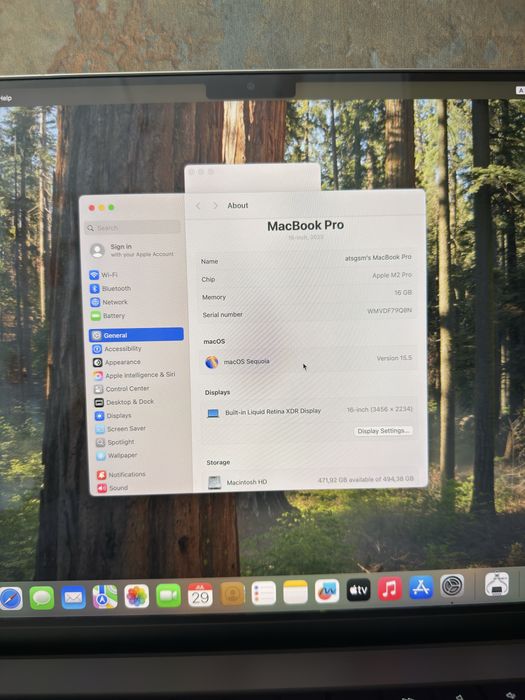Click the 16-inch (3456 × 2234) resolution text
The height and width of the screenshot is (700, 525).
point(379,409)
